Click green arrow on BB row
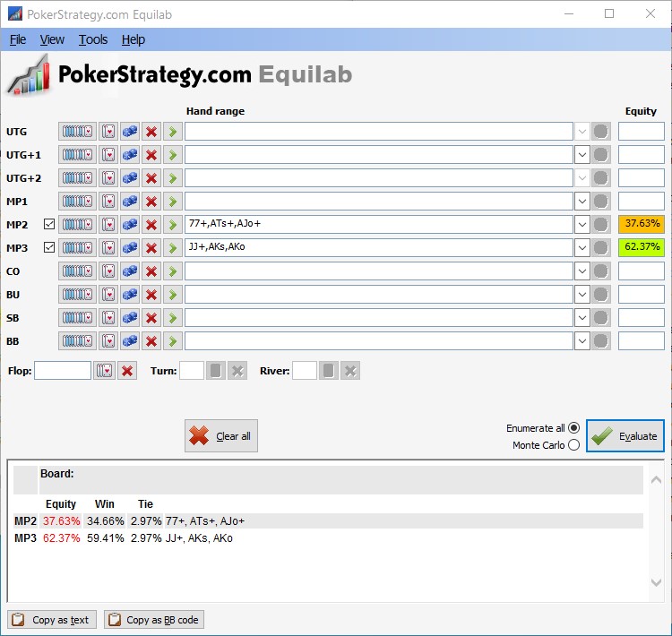 173,341
